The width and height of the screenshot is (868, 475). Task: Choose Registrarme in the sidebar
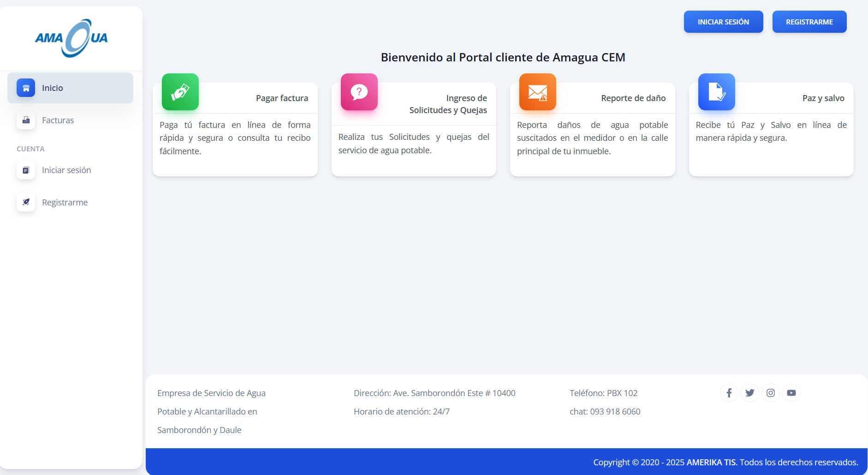point(65,202)
